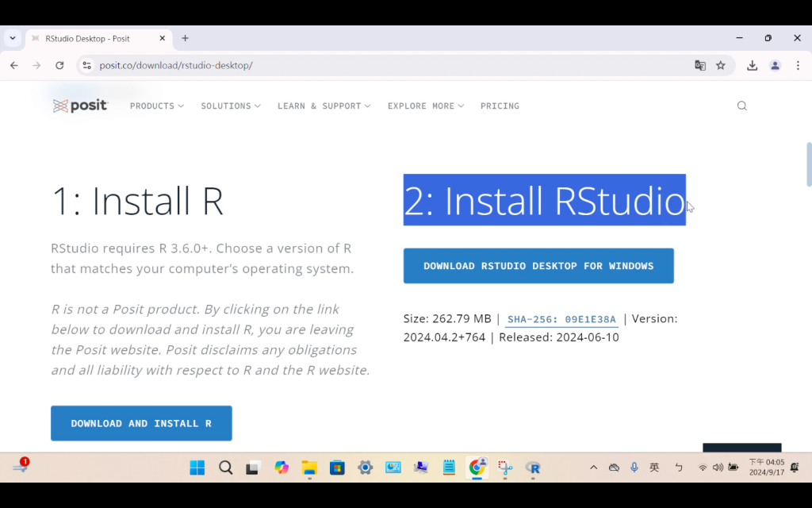Show hidden system tray icons
The image size is (812, 508).
593,468
